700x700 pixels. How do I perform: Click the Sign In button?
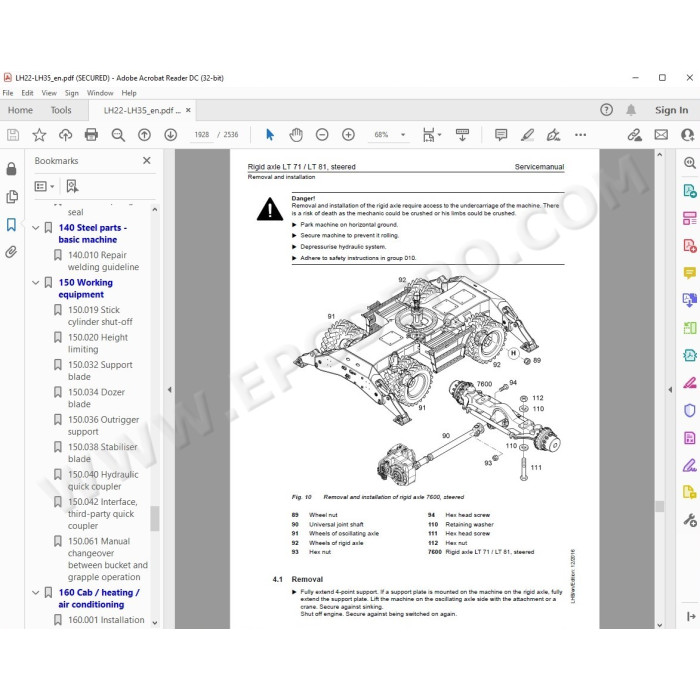671,110
